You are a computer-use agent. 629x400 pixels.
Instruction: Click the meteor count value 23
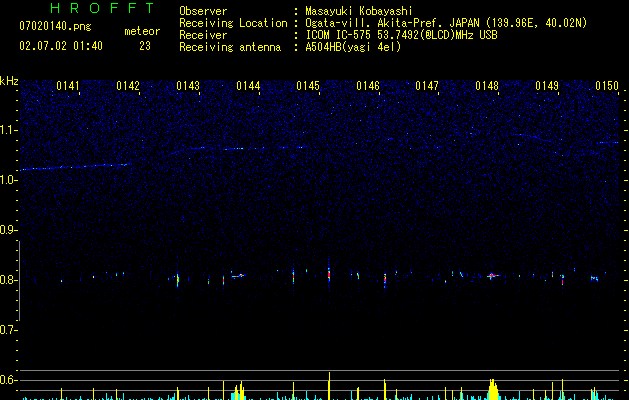(x=145, y=46)
